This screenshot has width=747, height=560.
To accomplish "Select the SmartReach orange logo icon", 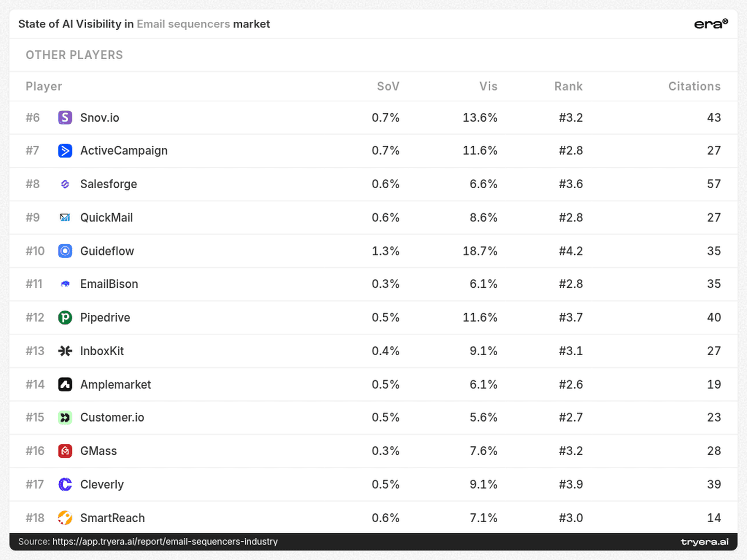I will (65, 517).
